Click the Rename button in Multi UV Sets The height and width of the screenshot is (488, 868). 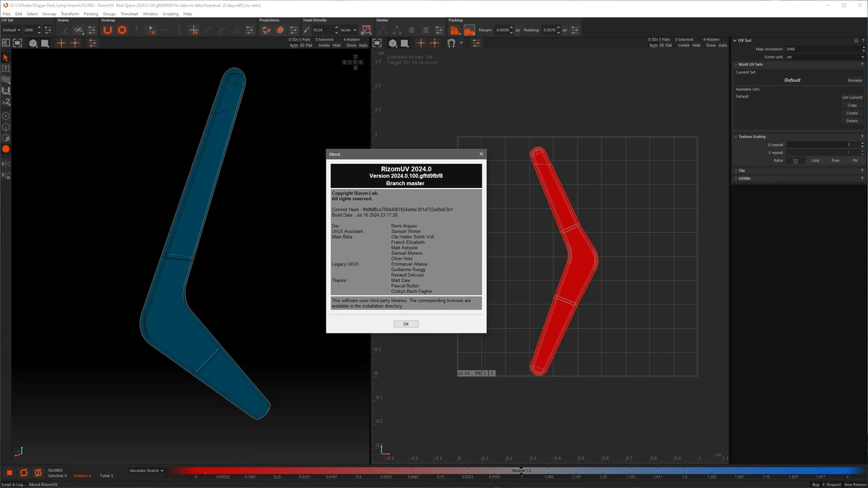pos(854,80)
